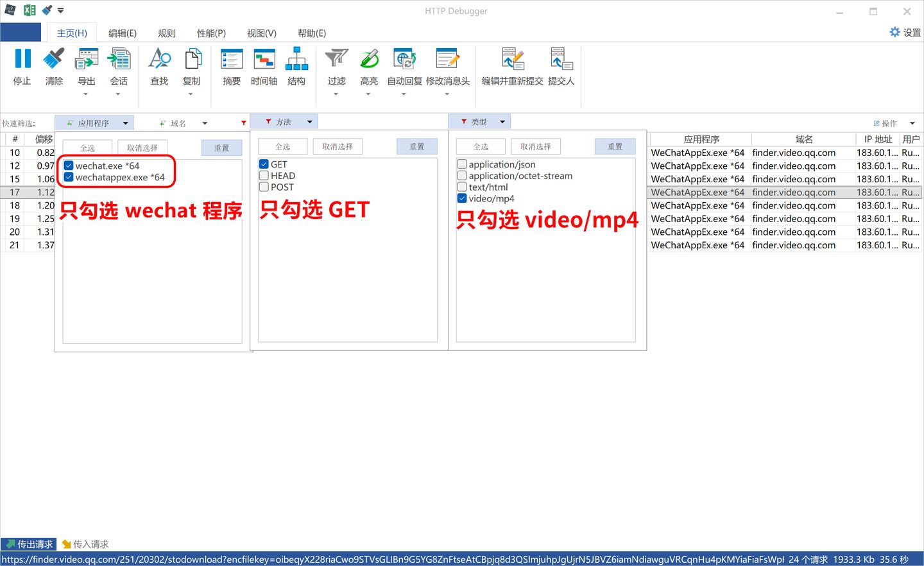Open dropdown arrow under 会话

click(118, 94)
